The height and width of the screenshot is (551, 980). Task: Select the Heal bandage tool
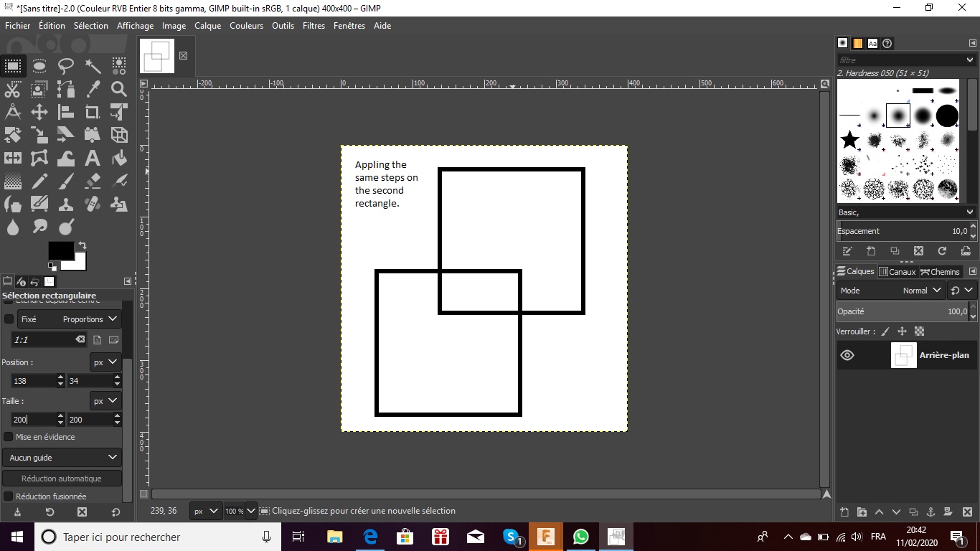93,204
